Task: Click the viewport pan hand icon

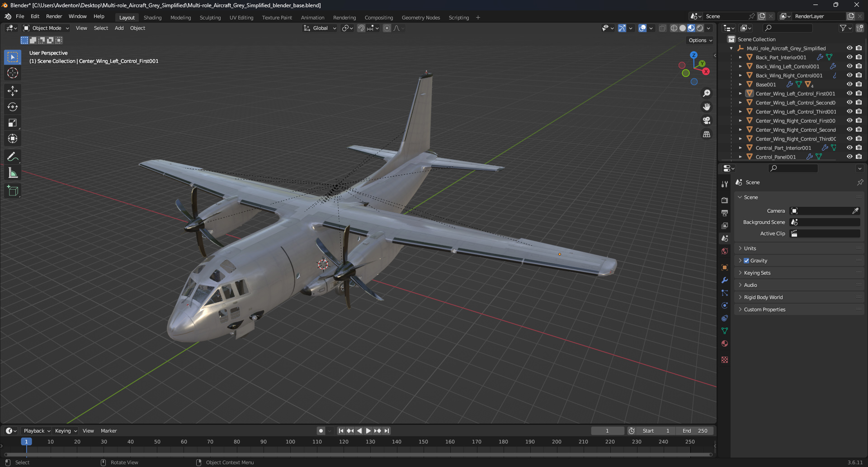Action: click(x=706, y=107)
